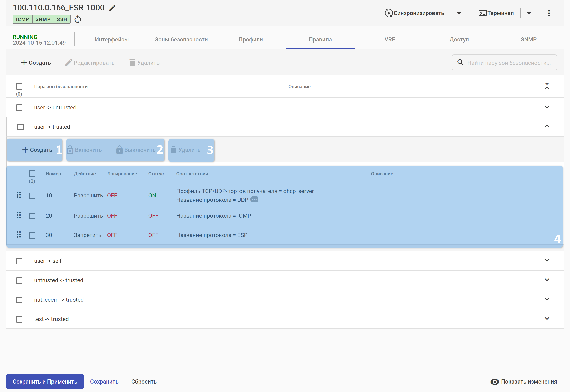Click the drag handle of rule 30
Viewport: 570px width, 392px height.
pyautogui.click(x=19, y=235)
